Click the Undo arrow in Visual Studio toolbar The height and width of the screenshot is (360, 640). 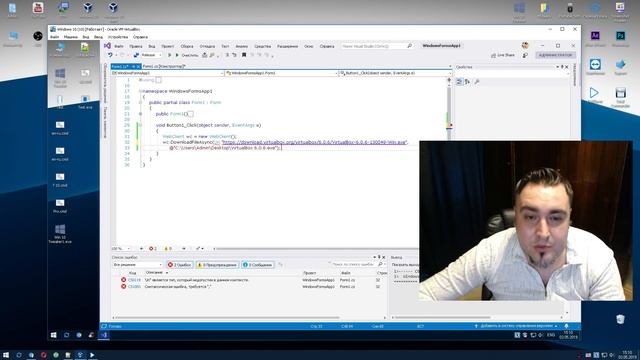110,55
